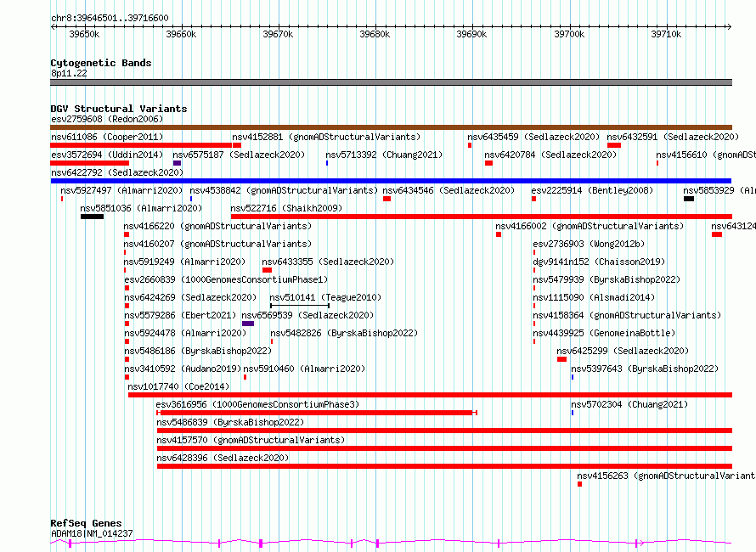This screenshot has width=756, height=552.
Task: Select the small red nsv4156263 gnomAD marker
Action: click(x=579, y=484)
